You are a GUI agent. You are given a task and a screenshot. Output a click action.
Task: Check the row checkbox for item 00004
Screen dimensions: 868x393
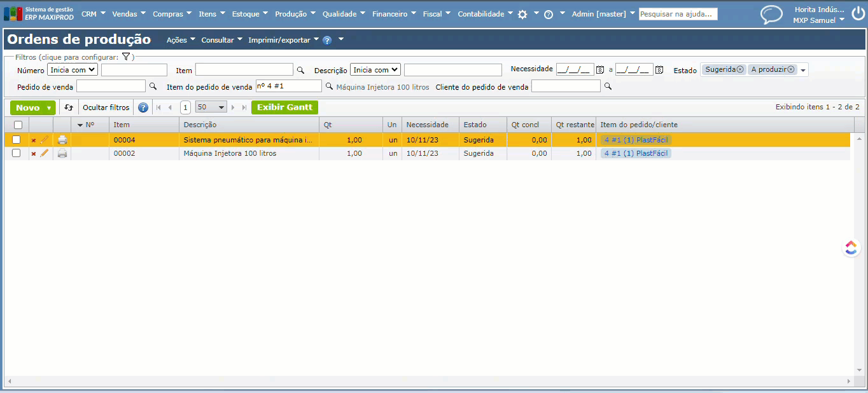click(x=17, y=139)
